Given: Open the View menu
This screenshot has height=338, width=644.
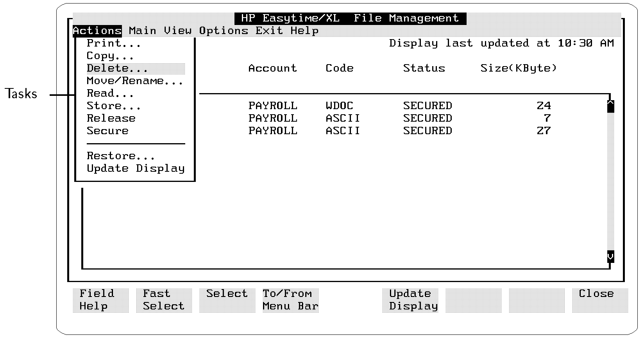Looking at the screenshot, I should coord(178,31).
